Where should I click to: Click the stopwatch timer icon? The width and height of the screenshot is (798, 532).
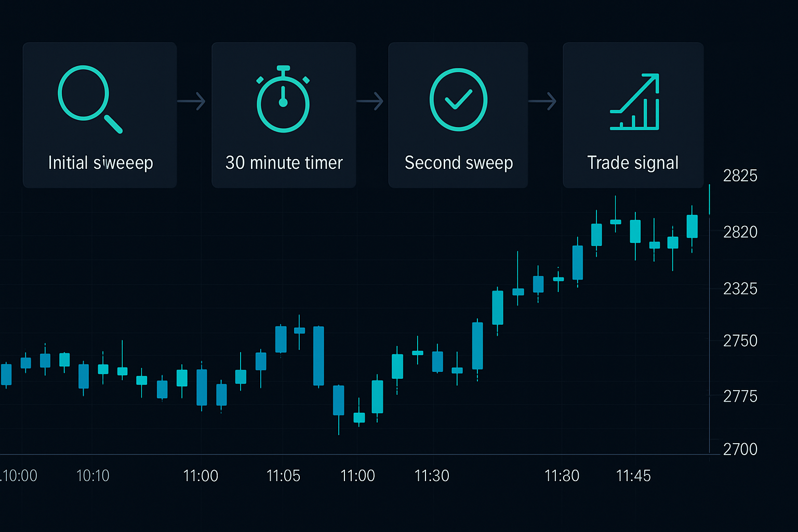point(283,100)
